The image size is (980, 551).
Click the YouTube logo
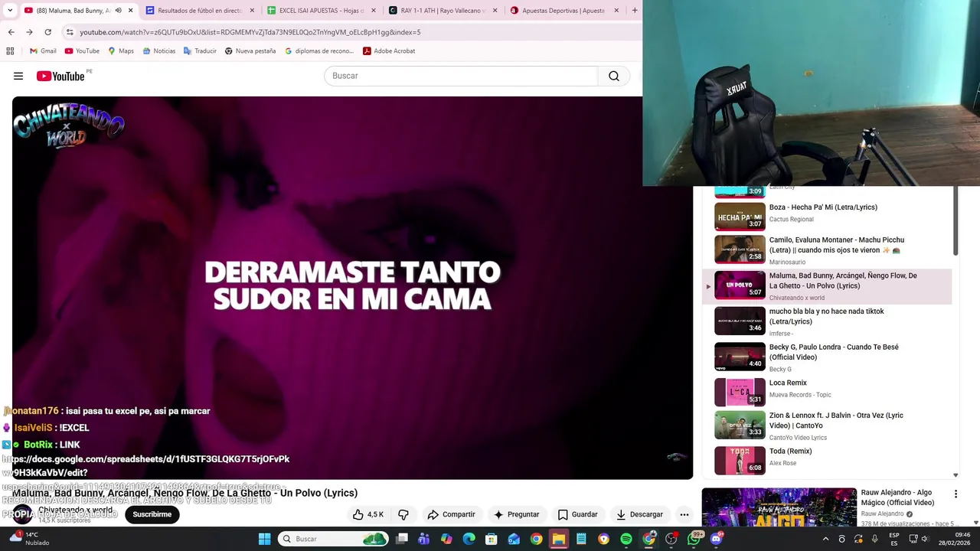tap(61, 76)
